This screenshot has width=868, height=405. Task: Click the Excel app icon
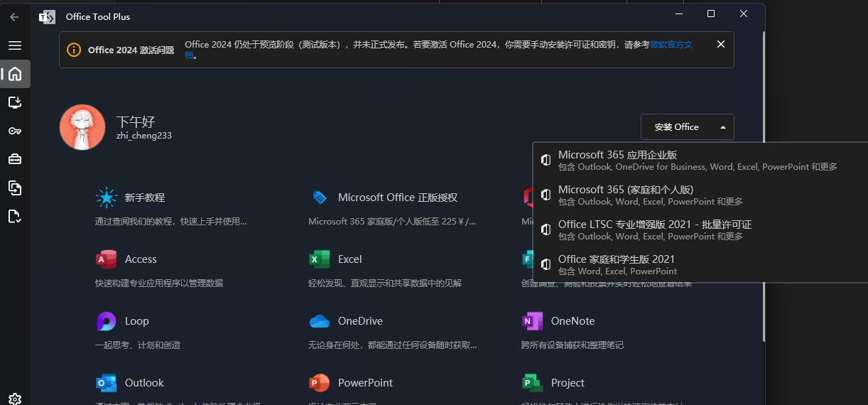click(x=320, y=259)
